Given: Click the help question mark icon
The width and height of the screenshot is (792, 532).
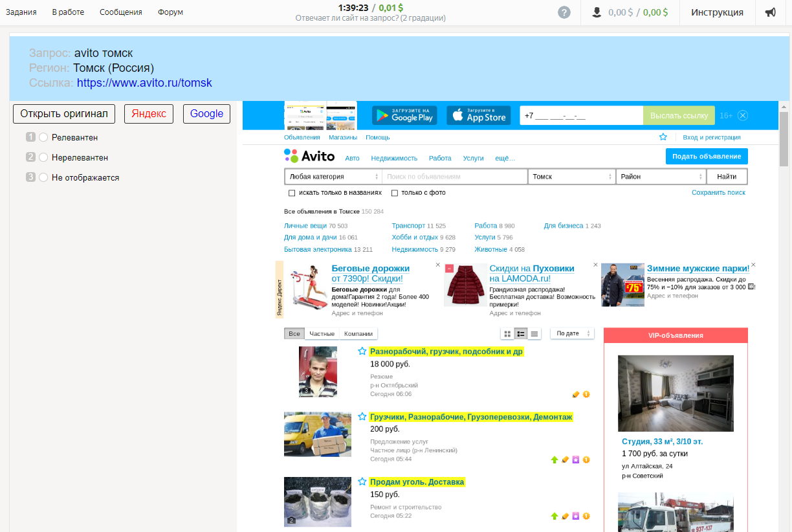Looking at the screenshot, I should pos(564,12).
